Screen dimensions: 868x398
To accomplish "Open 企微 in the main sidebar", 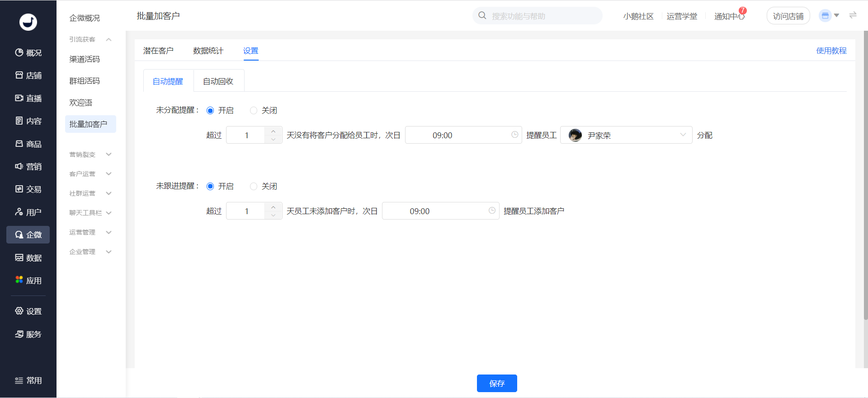I will [x=28, y=235].
